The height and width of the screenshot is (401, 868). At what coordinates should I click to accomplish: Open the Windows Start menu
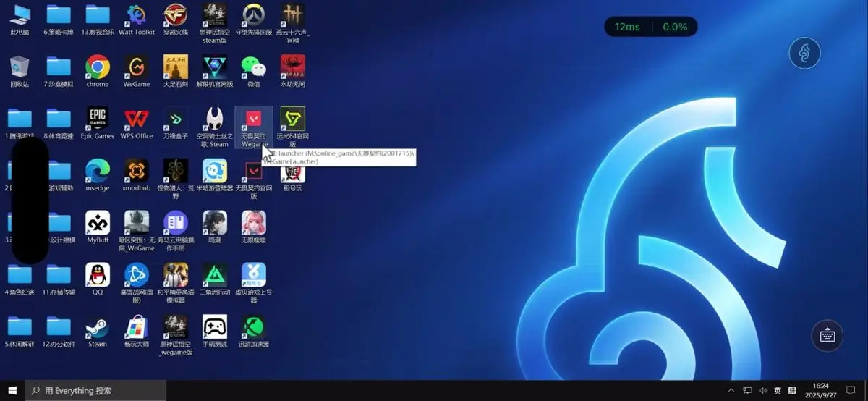pyautogui.click(x=12, y=391)
